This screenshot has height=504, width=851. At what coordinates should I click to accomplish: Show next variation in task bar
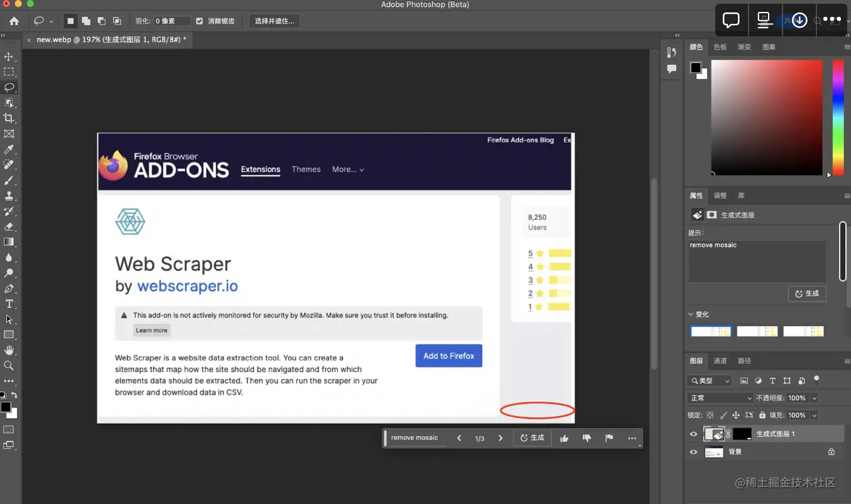click(x=500, y=438)
